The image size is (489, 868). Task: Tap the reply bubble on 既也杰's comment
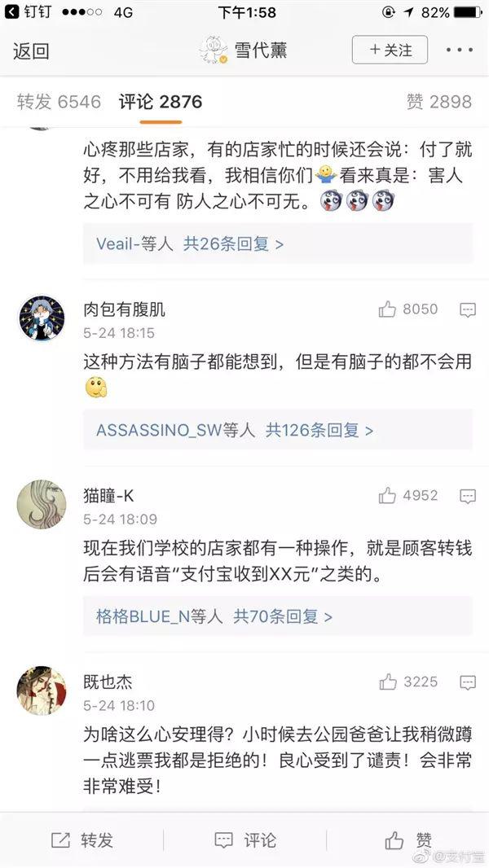(468, 682)
